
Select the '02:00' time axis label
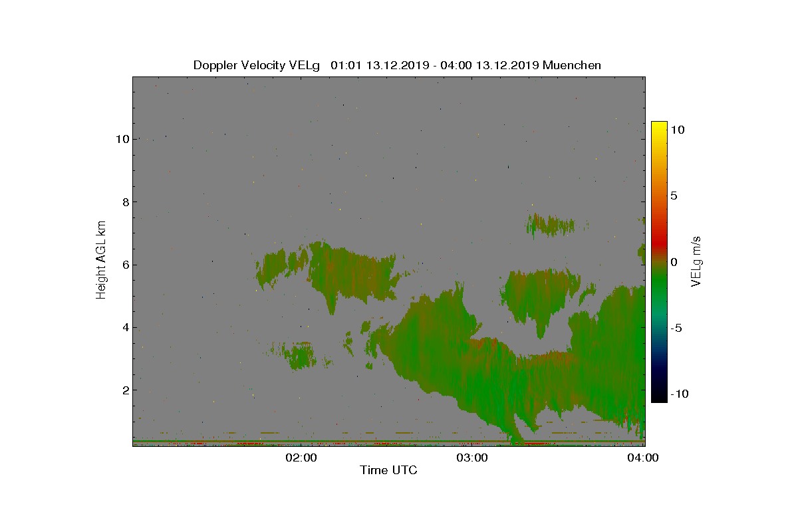tap(301, 458)
